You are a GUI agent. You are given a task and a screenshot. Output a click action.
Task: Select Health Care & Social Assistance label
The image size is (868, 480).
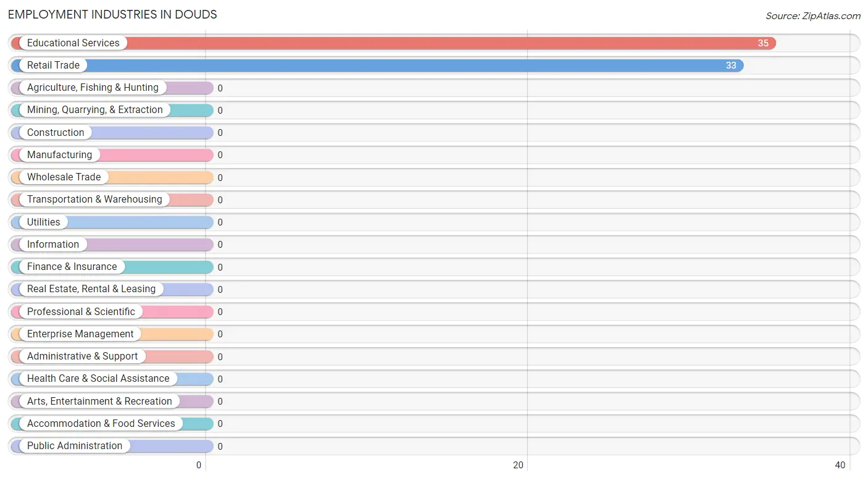[98, 379]
